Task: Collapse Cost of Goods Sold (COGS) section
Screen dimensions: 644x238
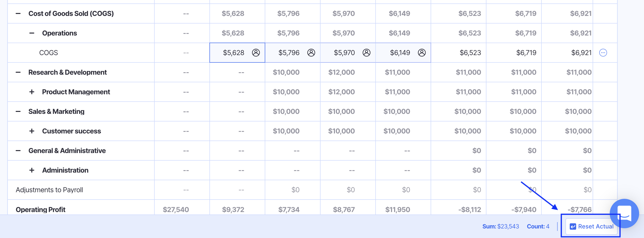Action: 18,13
